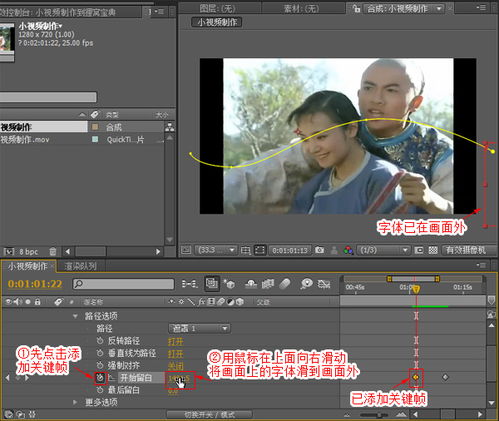Screen dimensions: 499x421
Task: Toggle the region of interest icon
Action: click(418, 250)
